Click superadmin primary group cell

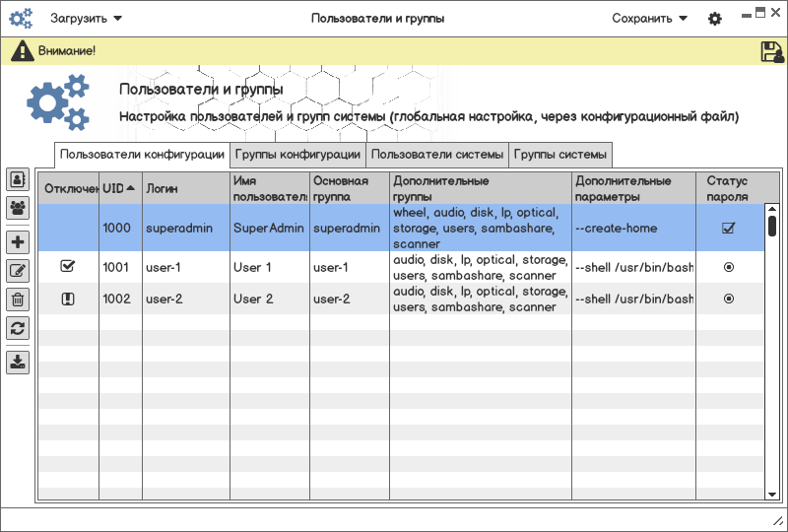point(350,228)
